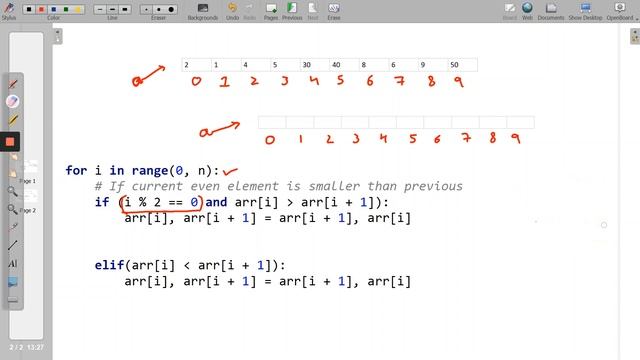Click the Erase page button

pyautogui.click(x=333, y=11)
